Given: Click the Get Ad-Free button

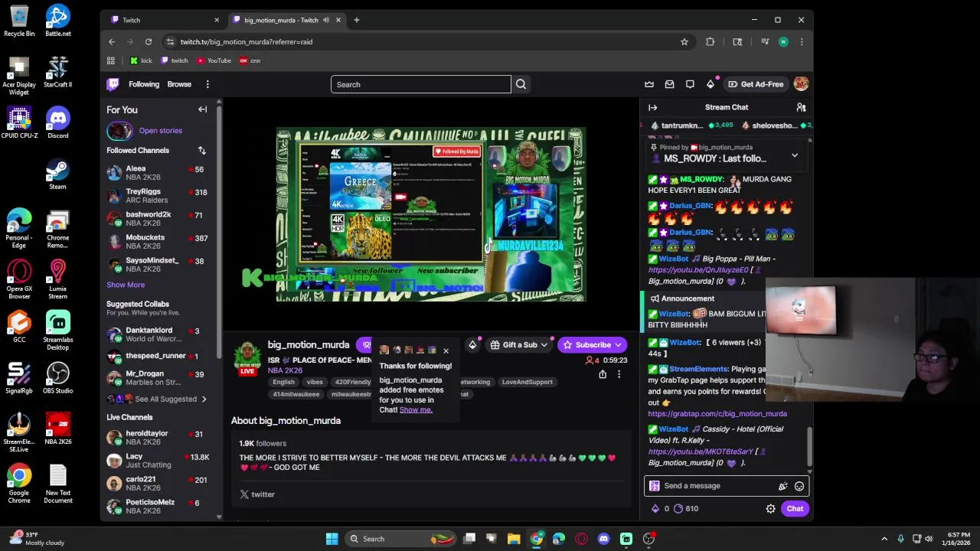Looking at the screenshot, I should click(756, 84).
